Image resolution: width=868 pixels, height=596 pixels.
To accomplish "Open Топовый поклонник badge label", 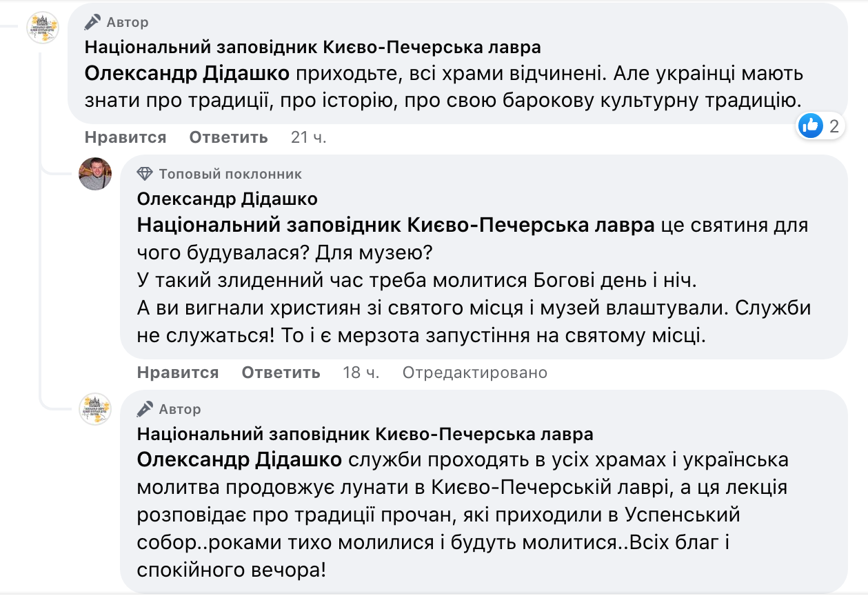I will (230, 174).
